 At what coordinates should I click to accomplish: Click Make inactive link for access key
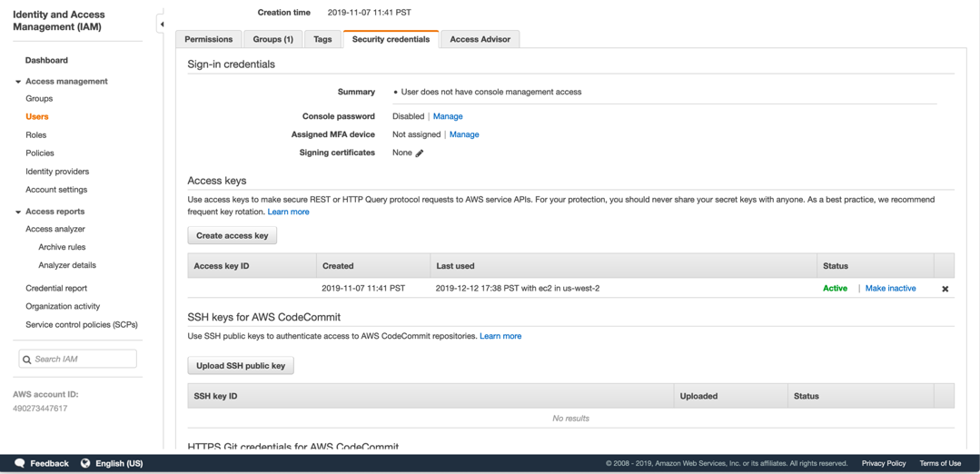coord(890,289)
